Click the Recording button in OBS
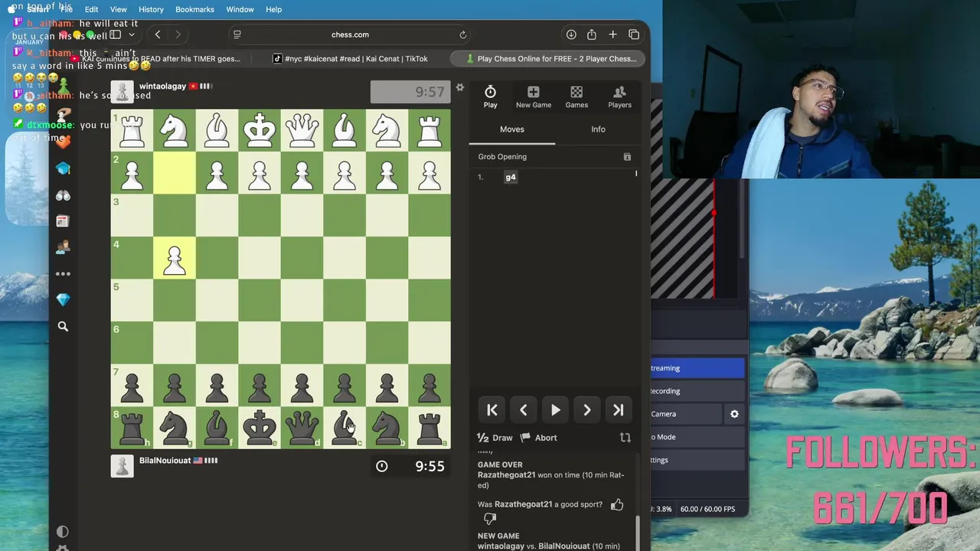 coord(697,391)
